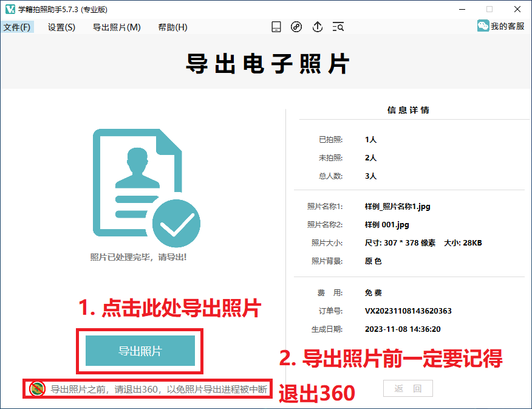Open the 帮助(H) menu
Screen dimensions: 532x409
172,27
